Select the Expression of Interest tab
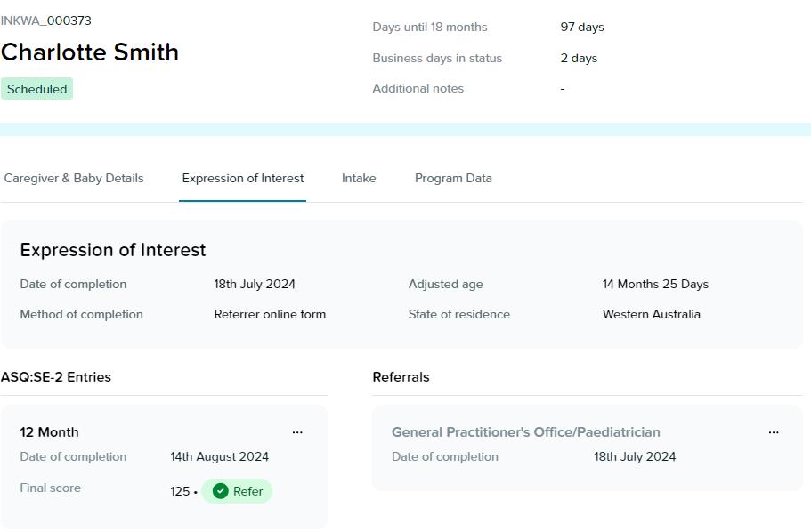This screenshot has height=532, width=811. pos(243,178)
